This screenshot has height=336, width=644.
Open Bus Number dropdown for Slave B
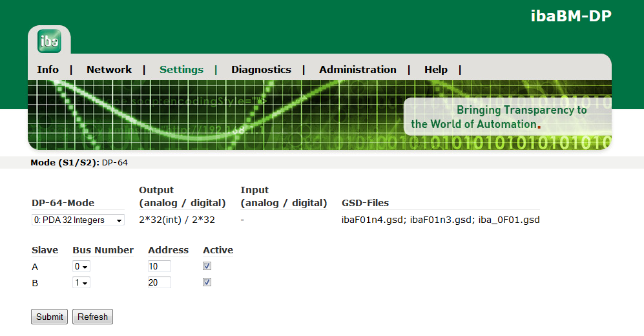pos(81,282)
